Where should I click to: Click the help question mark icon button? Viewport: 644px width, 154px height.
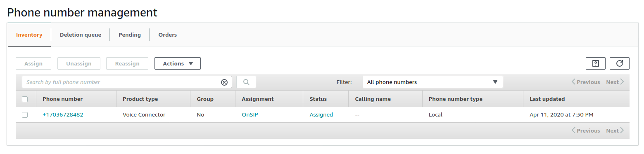tap(595, 63)
